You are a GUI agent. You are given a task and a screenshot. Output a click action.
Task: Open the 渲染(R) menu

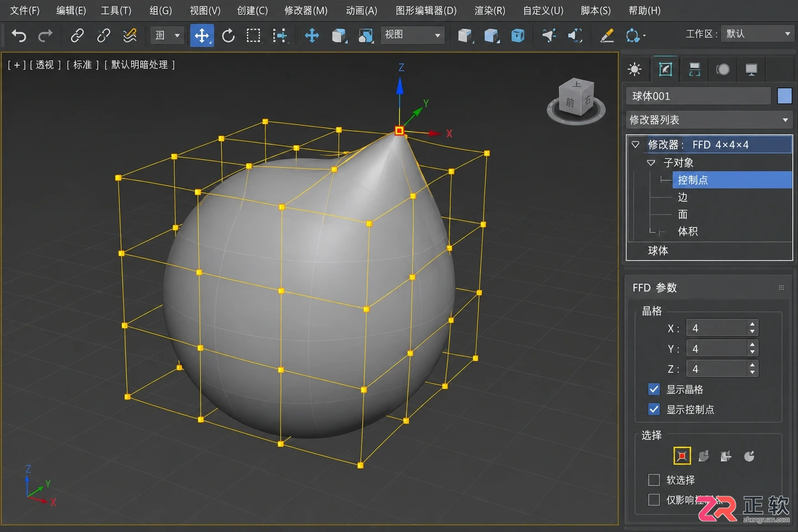tap(490, 11)
